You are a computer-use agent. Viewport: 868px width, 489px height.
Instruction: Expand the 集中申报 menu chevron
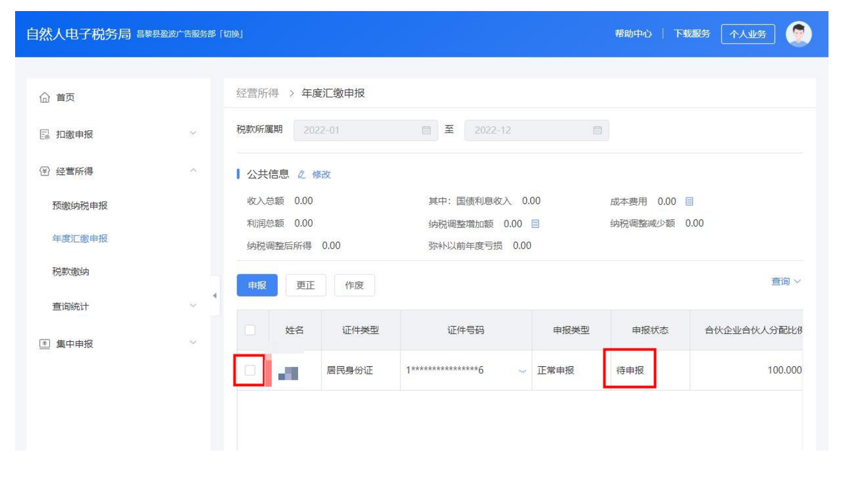193,342
